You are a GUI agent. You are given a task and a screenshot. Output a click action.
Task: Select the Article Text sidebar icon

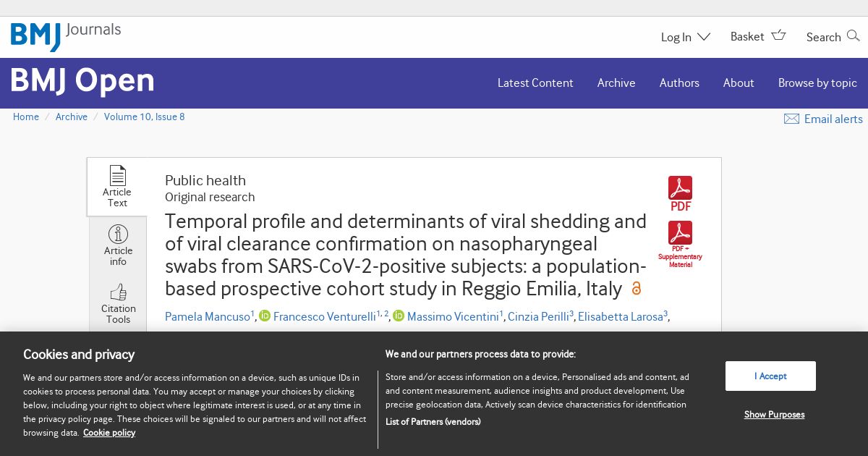[x=117, y=176]
